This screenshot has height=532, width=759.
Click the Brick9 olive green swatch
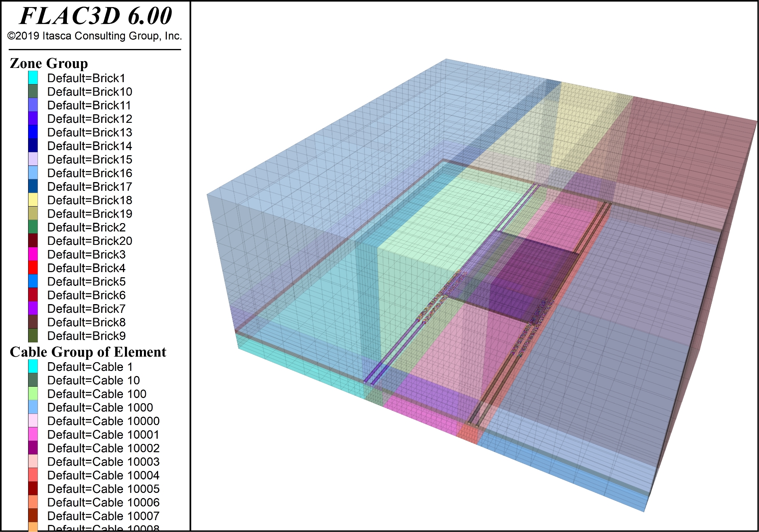point(33,336)
